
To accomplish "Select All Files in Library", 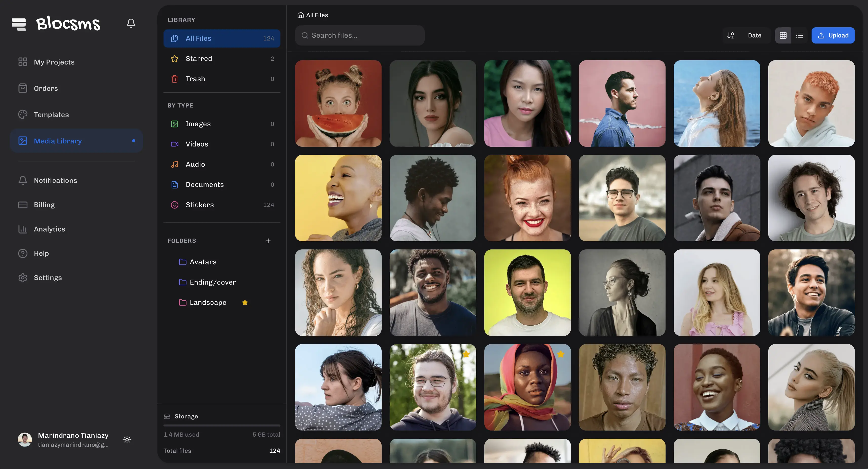I will point(222,38).
